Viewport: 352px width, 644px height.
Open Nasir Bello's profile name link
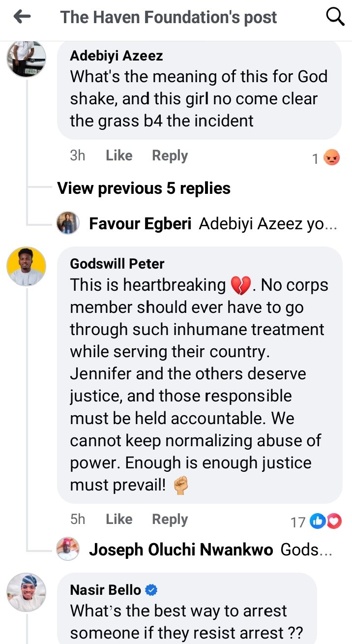pyautogui.click(x=106, y=589)
